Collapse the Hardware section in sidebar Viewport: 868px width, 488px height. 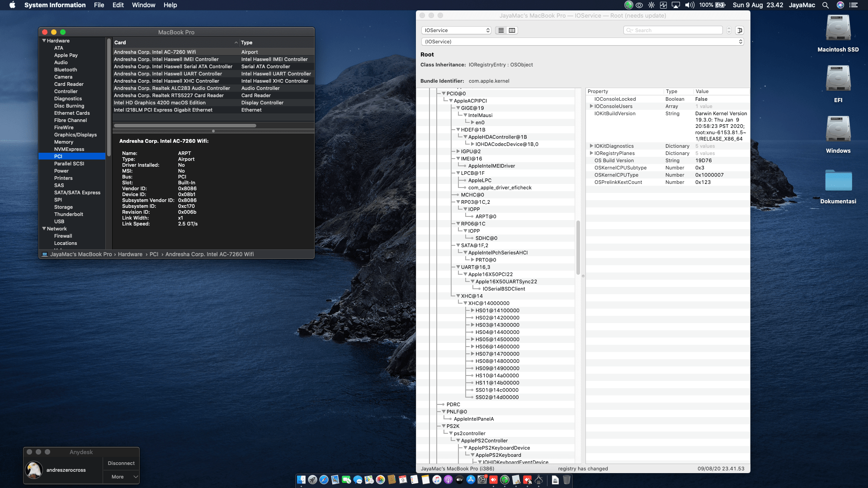point(44,41)
